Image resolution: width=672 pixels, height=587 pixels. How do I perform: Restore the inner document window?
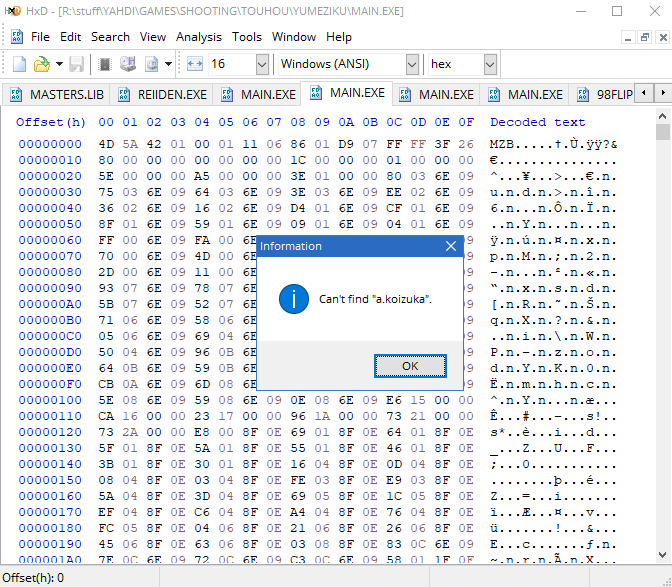point(645,38)
